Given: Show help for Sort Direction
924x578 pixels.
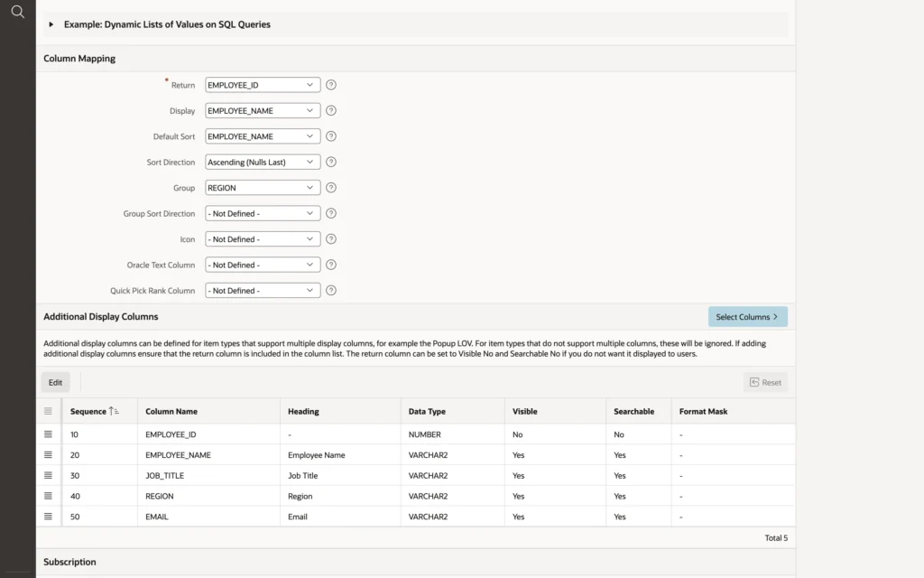Looking at the screenshot, I should (x=331, y=163).
